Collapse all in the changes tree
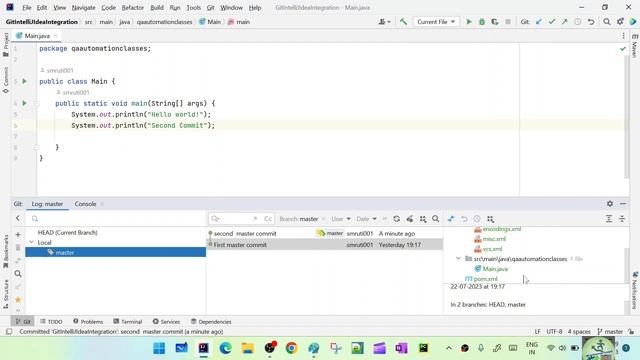 [x=622, y=219]
